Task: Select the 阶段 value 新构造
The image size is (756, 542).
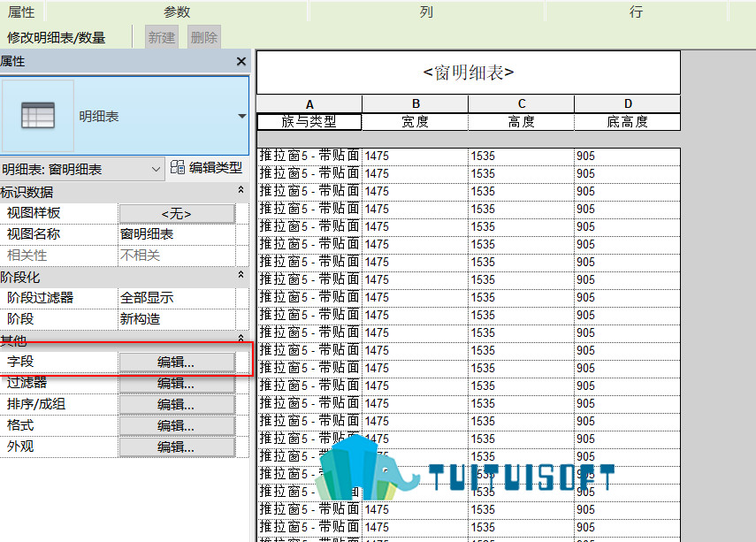Action: coord(177,318)
